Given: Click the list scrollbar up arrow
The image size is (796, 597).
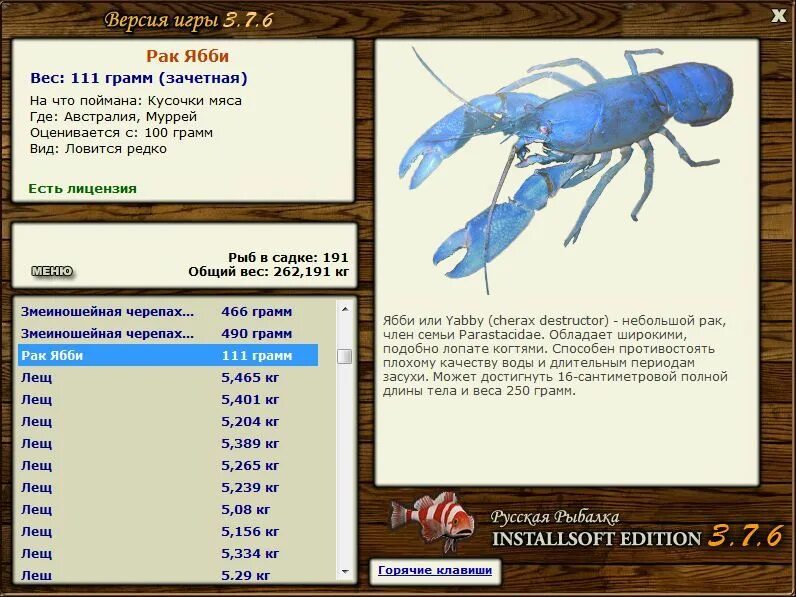Looking at the screenshot, I should tap(345, 309).
